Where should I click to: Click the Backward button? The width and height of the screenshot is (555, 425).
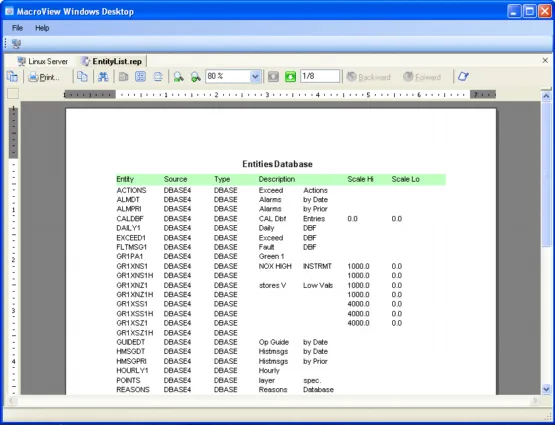click(368, 77)
